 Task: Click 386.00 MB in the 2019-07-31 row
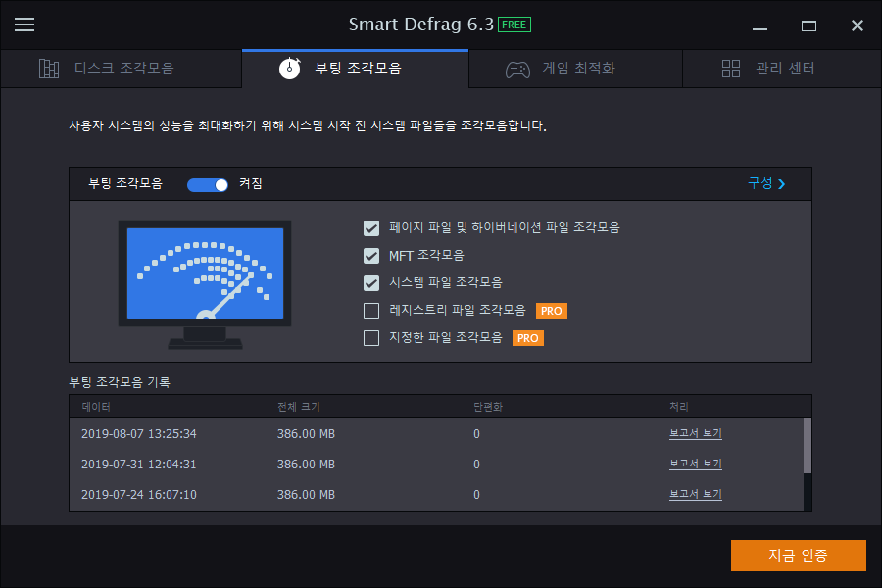(306, 465)
